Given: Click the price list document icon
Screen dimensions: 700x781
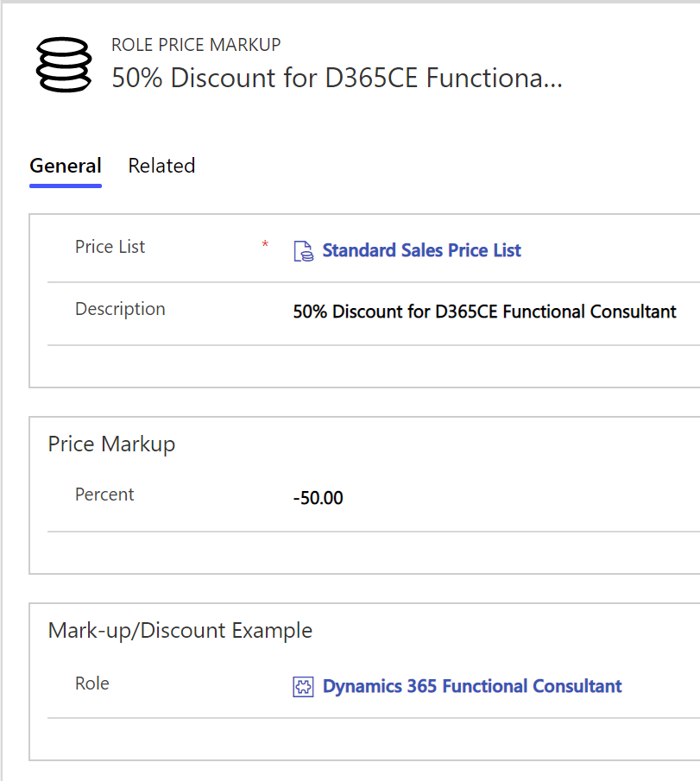Looking at the screenshot, I should pos(304,251).
